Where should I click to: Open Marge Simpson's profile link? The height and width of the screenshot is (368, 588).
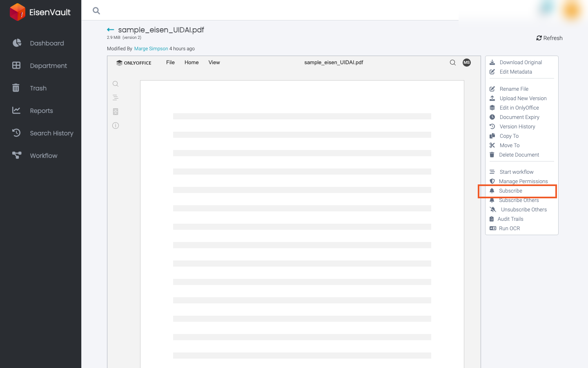tap(151, 49)
